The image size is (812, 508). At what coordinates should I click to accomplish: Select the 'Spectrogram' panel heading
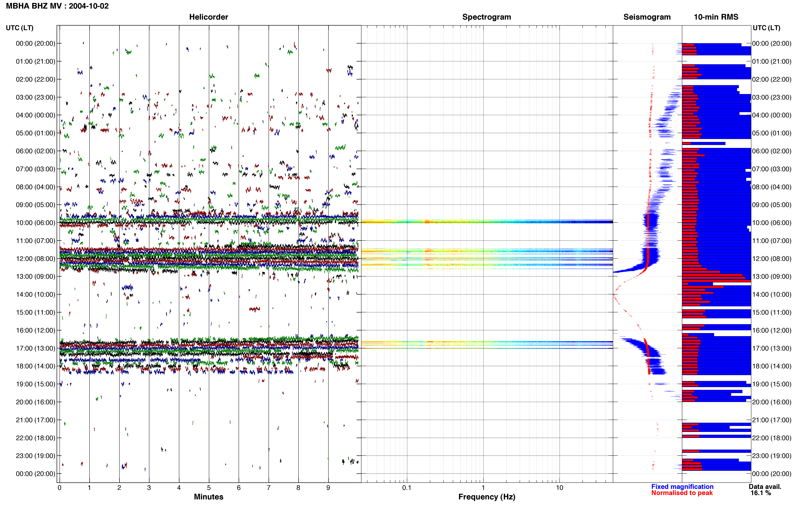pos(487,17)
